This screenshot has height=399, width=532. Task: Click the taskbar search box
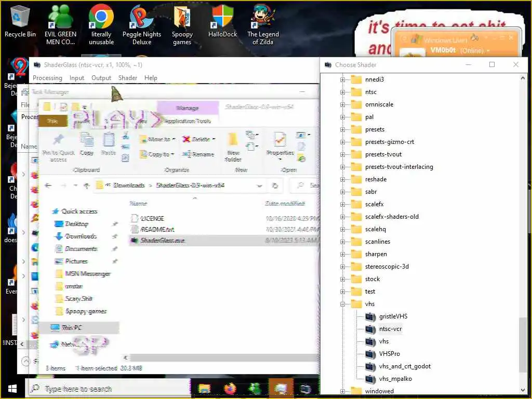coord(109,389)
